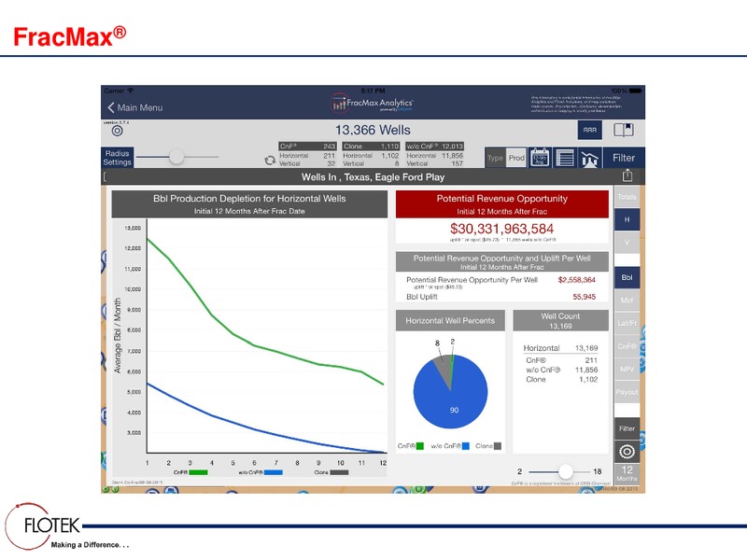Select the Mcf side tab
Image resolution: width=747 pixels, height=560 pixels.
[627, 300]
